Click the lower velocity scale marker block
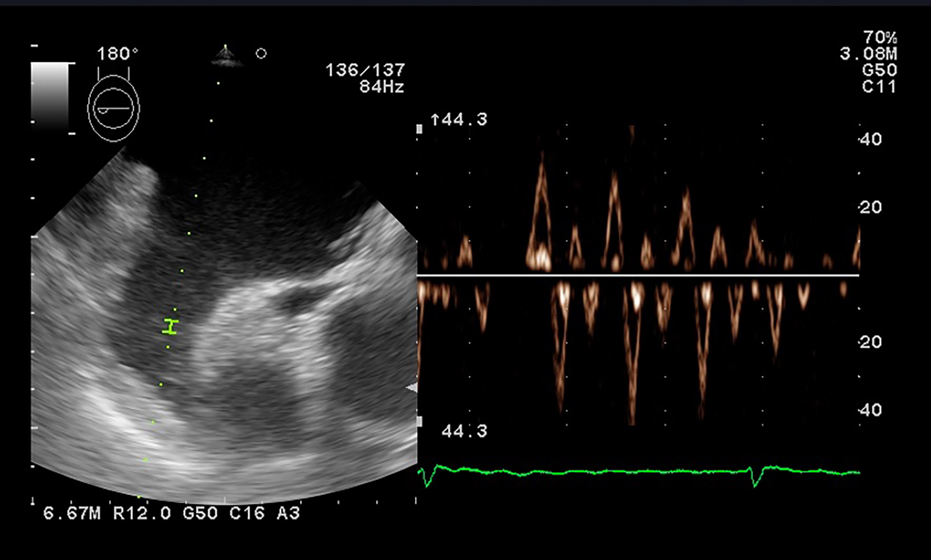Screen dimensions: 931x560 (420, 421)
